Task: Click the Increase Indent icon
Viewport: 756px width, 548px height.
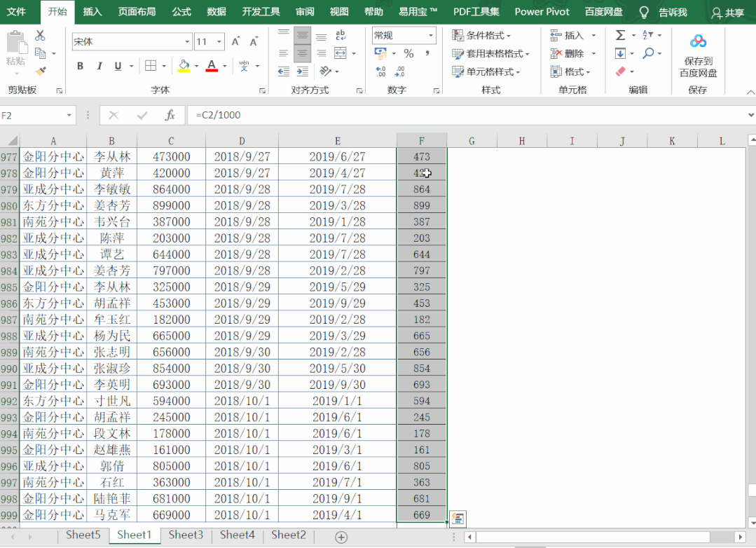Action: (x=302, y=71)
